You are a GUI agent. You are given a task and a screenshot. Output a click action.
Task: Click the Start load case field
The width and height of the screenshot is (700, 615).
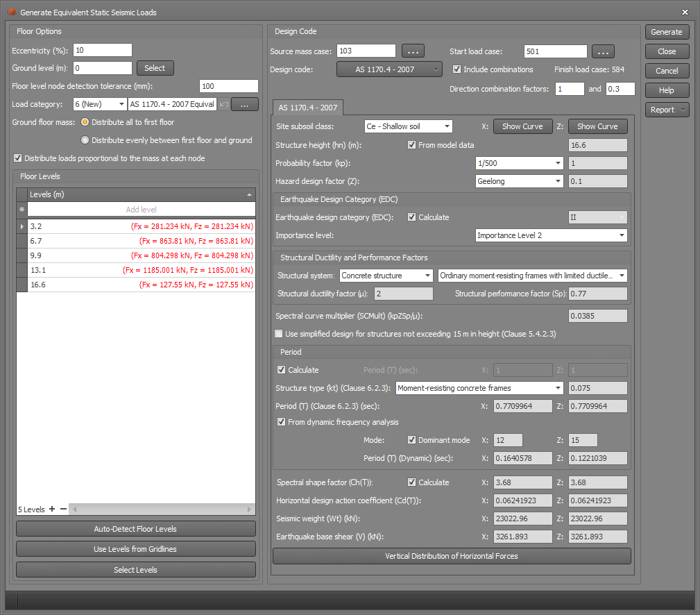coord(556,51)
